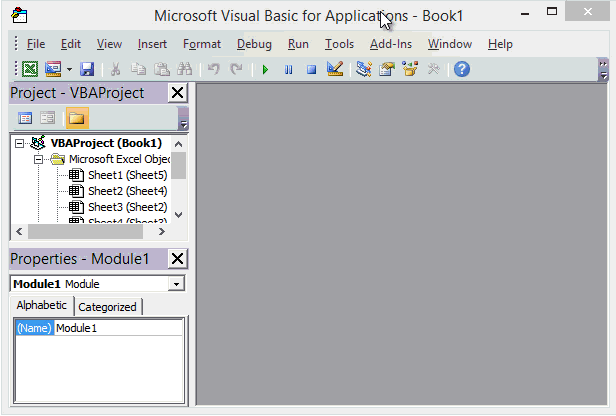Open the Insert menu
This screenshot has height=416, width=616.
click(152, 44)
